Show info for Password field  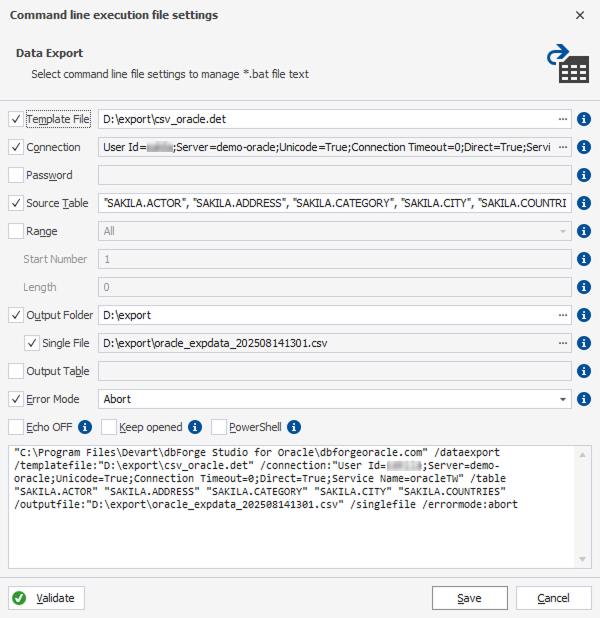pyautogui.click(x=583, y=175)
